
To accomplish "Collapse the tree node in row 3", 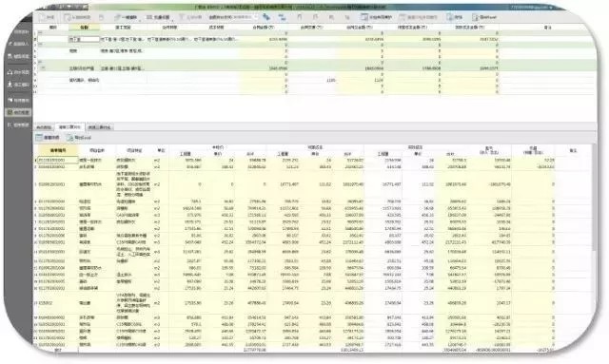I will tap(40, 45).
